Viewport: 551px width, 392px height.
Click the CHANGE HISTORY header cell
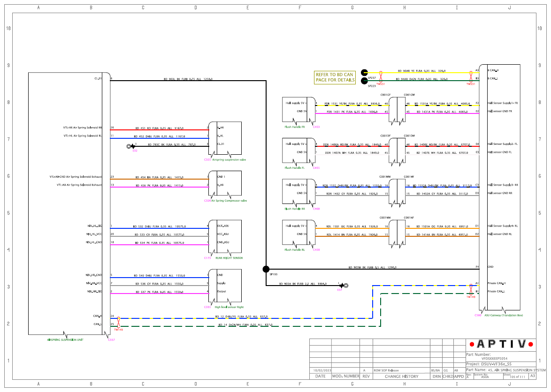[401, 376]
